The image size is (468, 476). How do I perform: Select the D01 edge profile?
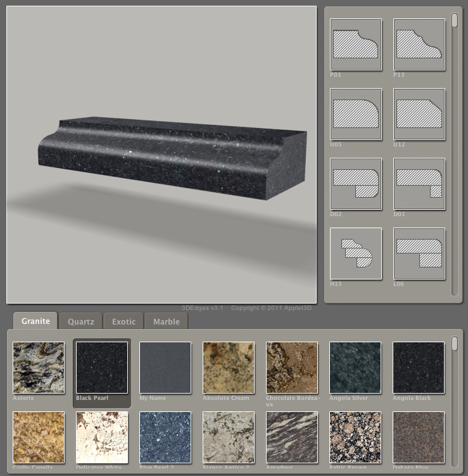[419, 184]
